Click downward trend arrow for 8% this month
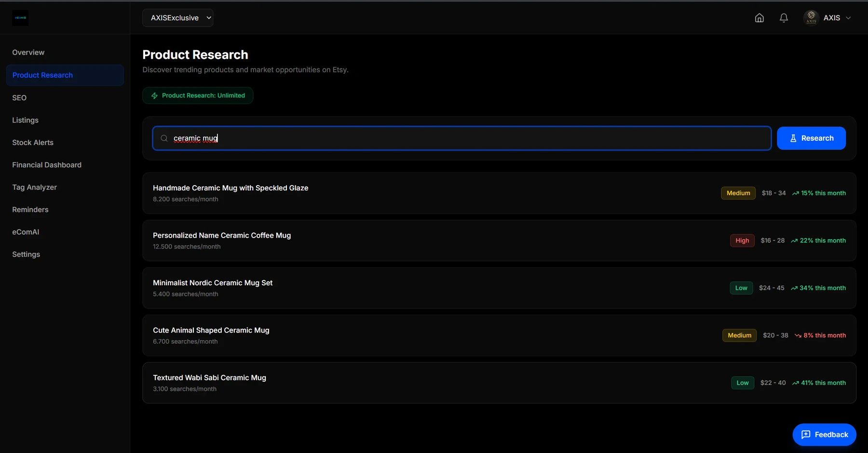 [798, 335]
